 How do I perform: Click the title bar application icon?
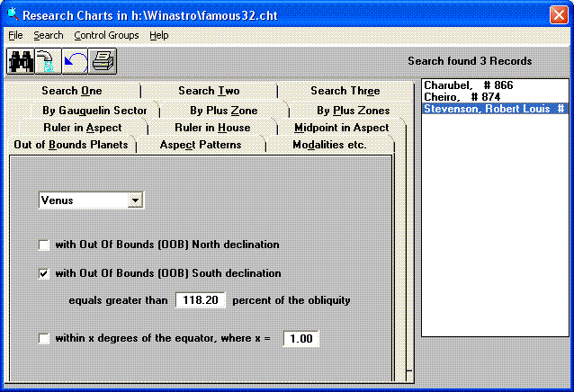13,14
